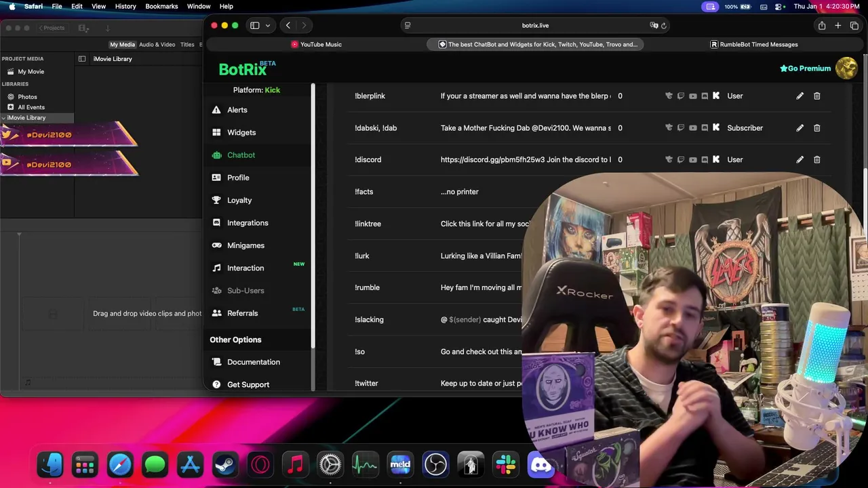Launch OBS from the Dock

[435, 465]
